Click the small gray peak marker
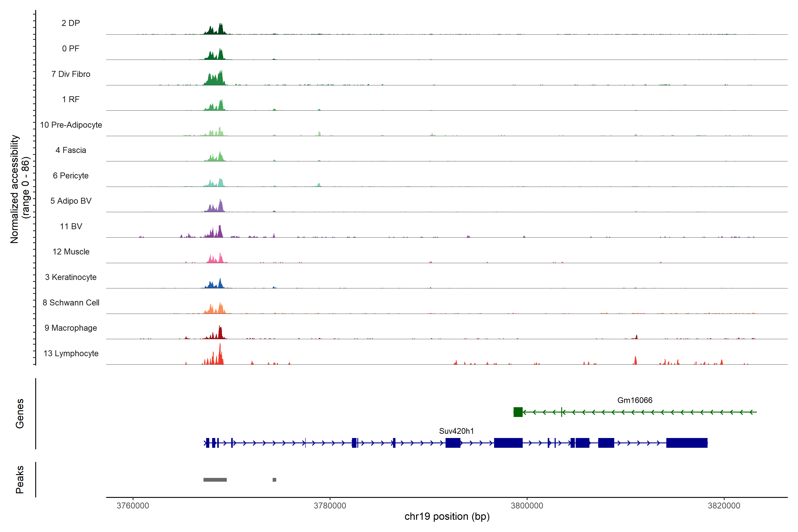 pyautogui.click(x=274, y=480)
